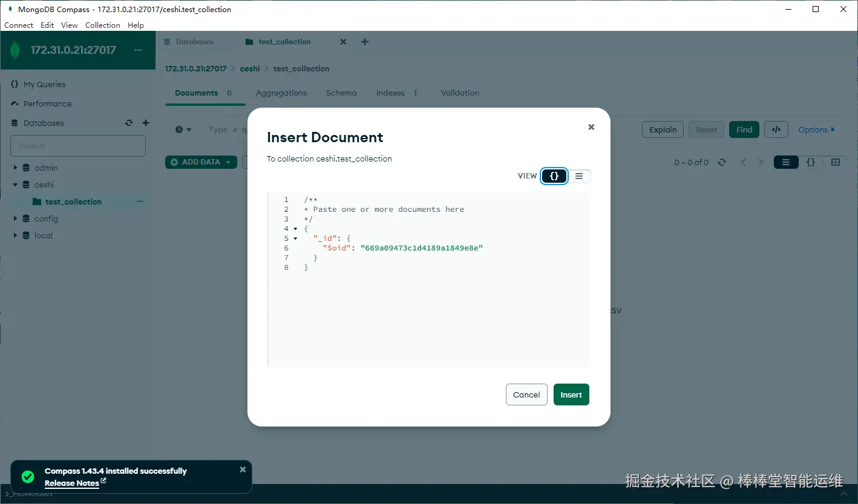Click ceshi in the breadcrumb

pyautogui.click(x=250, y=68)
